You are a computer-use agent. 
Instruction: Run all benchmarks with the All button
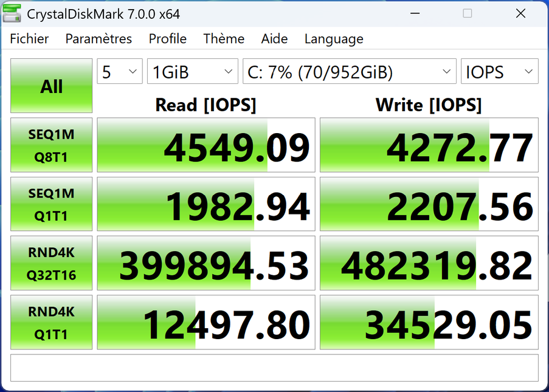click(52, 86)
